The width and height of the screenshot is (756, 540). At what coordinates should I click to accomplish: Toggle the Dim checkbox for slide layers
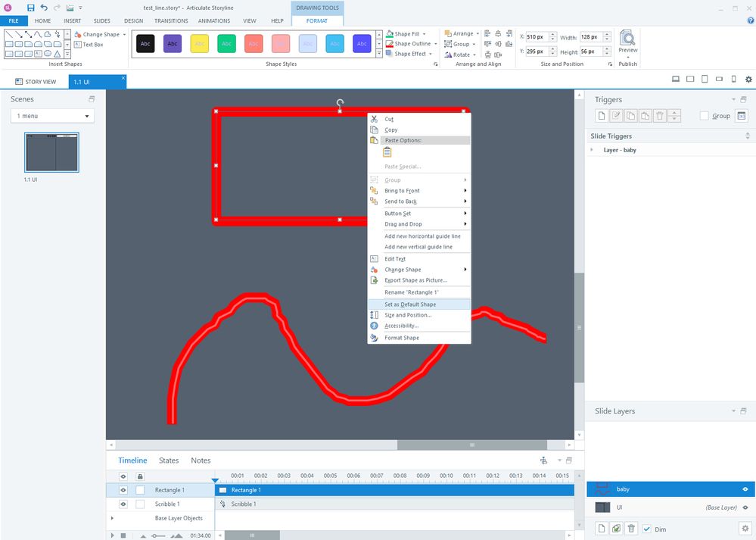(646, 529)
